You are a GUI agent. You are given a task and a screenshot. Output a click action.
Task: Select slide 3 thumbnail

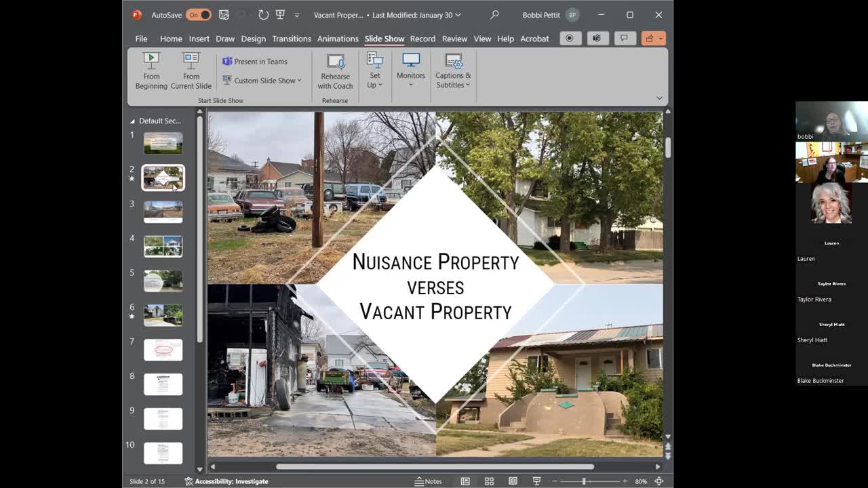(163, 212)
